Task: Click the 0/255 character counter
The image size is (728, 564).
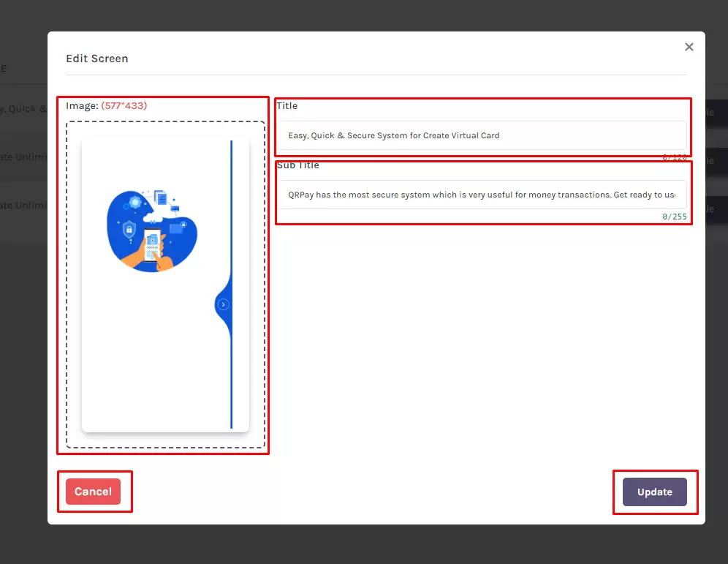Action: point(674,217)
